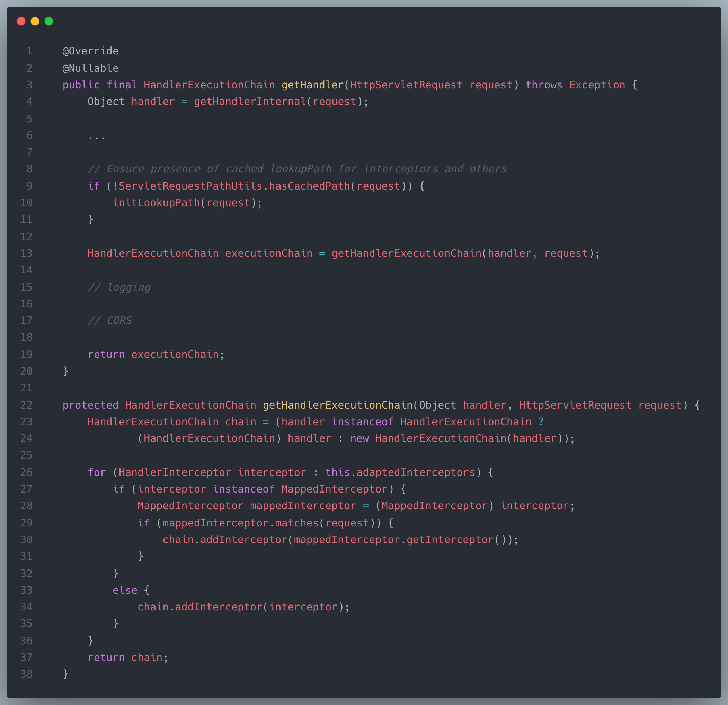Click the protected keyword on line 22
Image resolution: width=728 pixels, height=705 pixels.
(x=90, y=405)
